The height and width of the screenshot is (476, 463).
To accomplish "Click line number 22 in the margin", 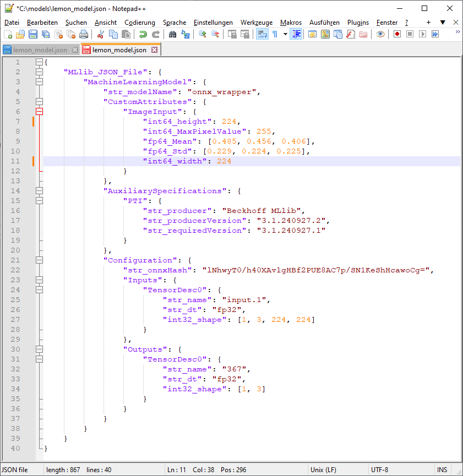I will point(15,270).
